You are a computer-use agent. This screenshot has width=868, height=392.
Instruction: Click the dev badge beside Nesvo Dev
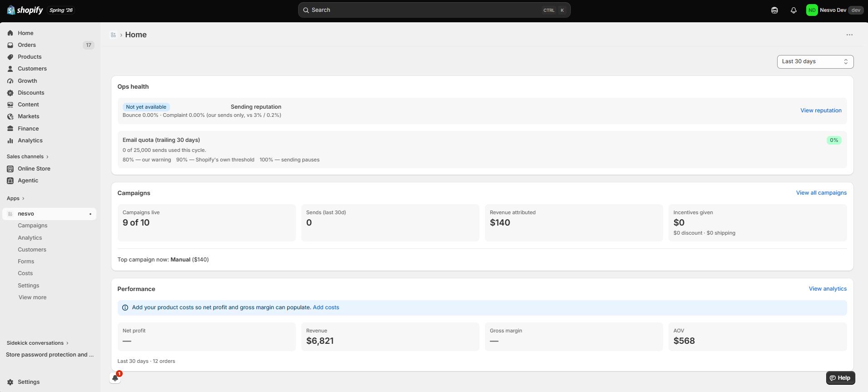coord(856,10)
